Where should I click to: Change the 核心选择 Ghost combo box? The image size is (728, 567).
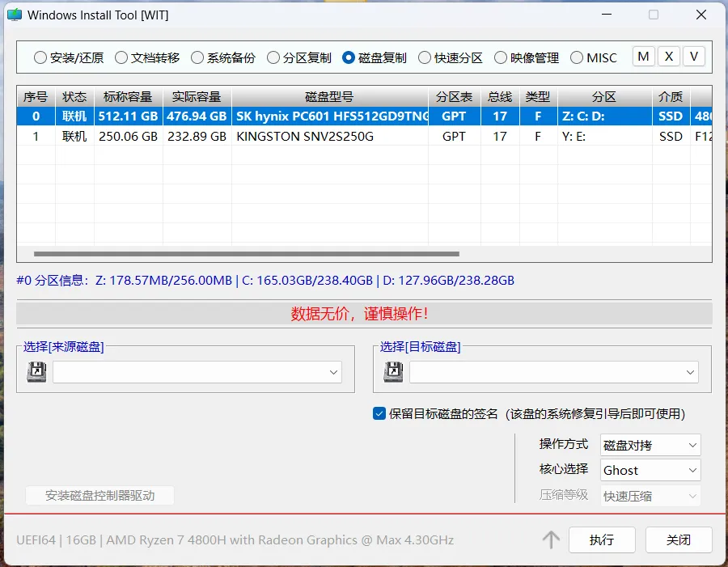(x=650, y=470)
